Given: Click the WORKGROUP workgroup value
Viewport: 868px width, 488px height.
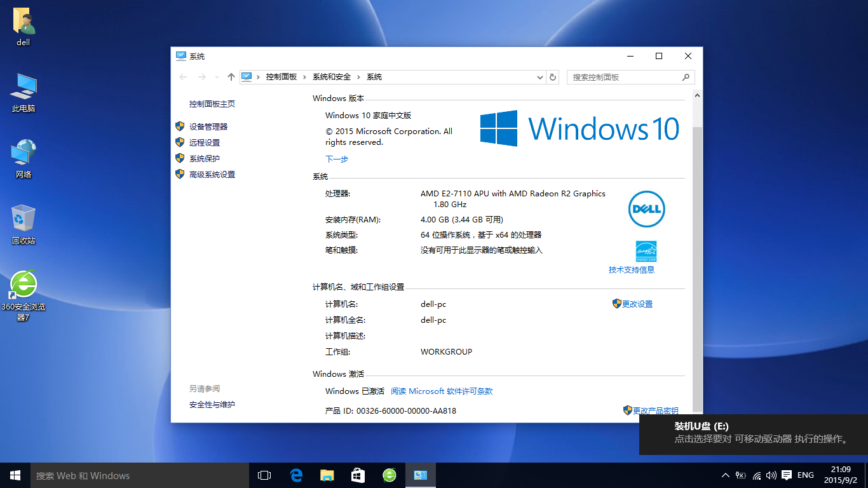Looking at the screenshot, I should [447, 352].
